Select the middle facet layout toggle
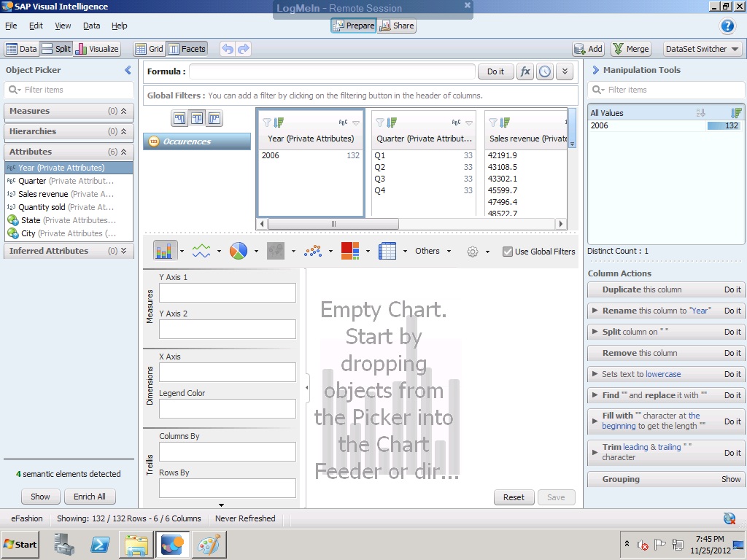 [197, 118]
